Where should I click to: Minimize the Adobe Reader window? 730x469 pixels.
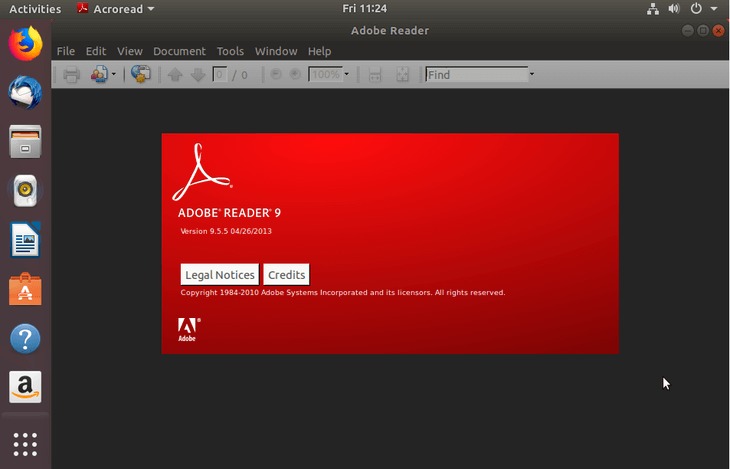pyautogui.click(x=687, y=31)
